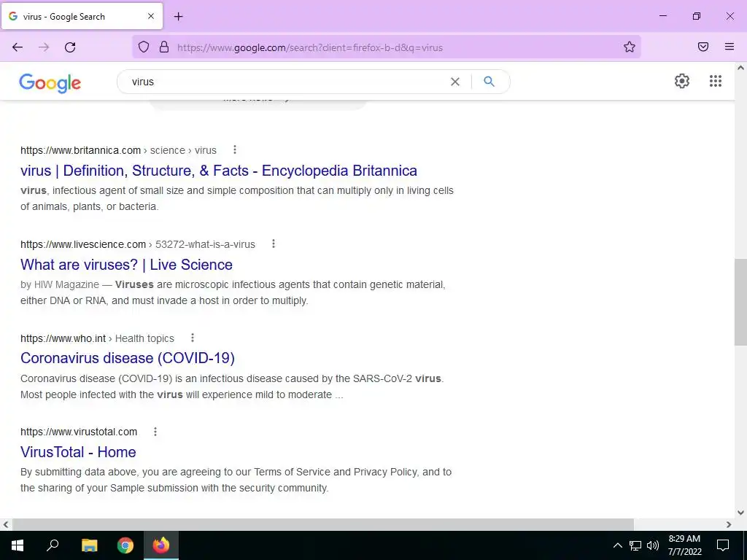Click the scroll right arrow

729,524
